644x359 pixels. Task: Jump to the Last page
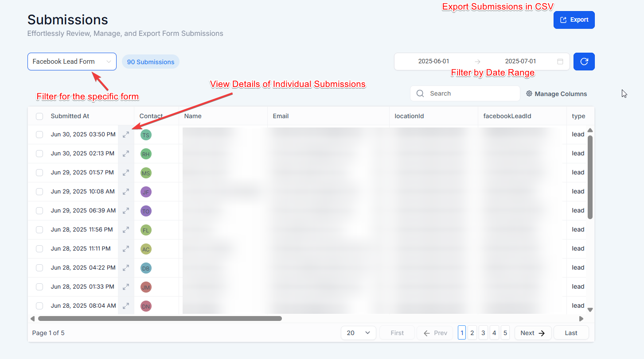pos(571,333)
